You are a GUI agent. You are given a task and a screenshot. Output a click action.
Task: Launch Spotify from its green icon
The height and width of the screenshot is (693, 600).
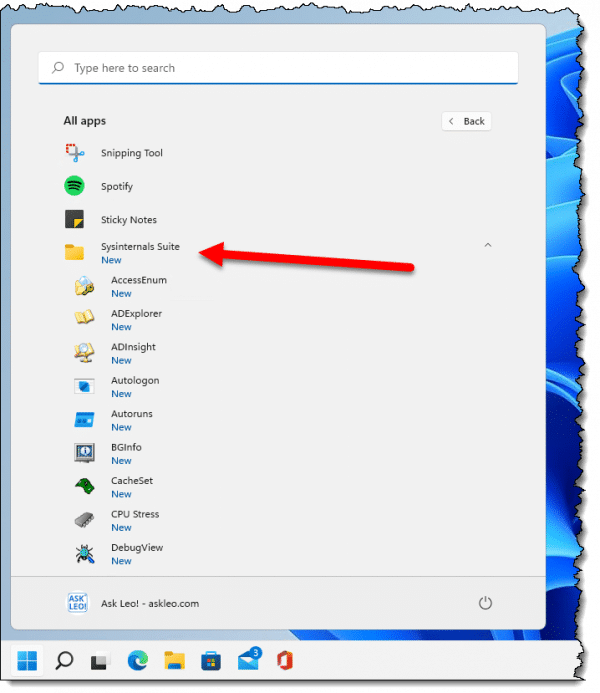pos(74,186)
